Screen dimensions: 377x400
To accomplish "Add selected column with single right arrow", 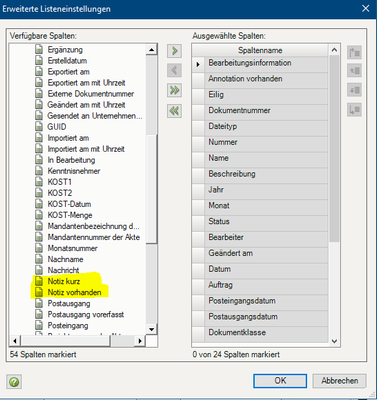I will 174,51.
